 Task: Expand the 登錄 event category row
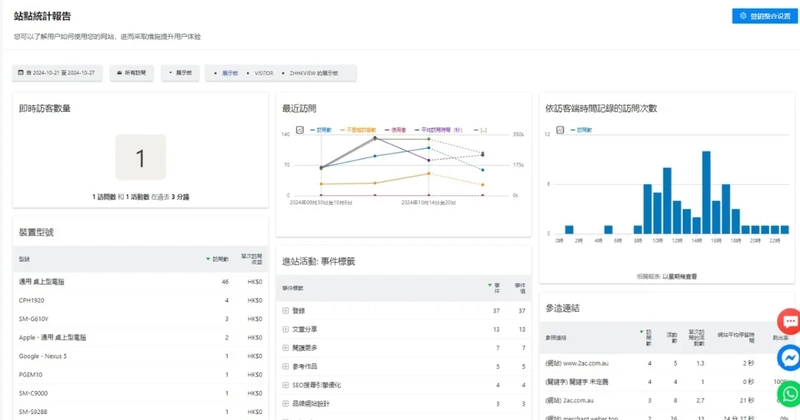click(286, 311)
